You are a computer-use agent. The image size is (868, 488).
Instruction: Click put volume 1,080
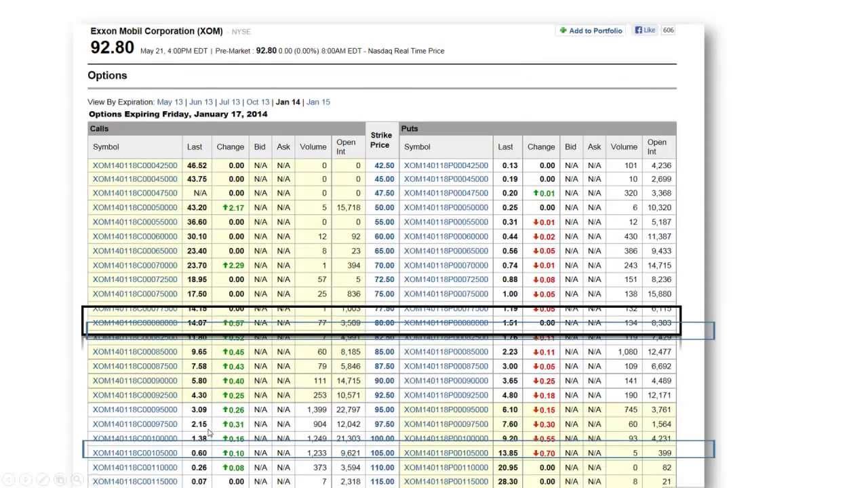[x=627, y=352]
